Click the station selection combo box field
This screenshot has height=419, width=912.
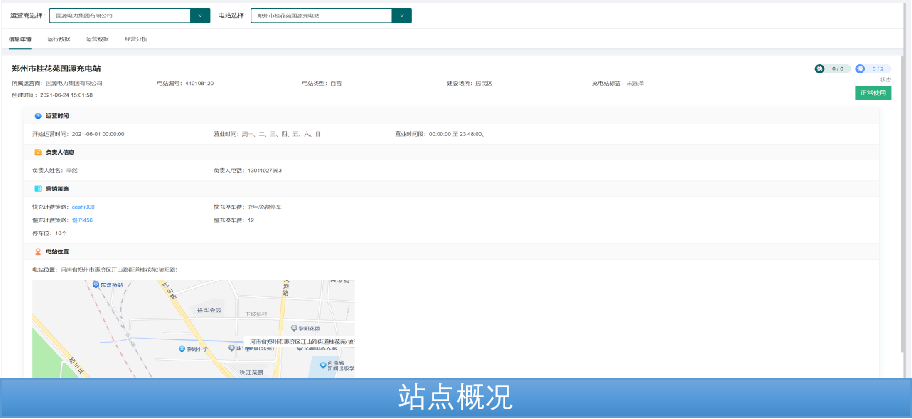(x=321, y=16)
